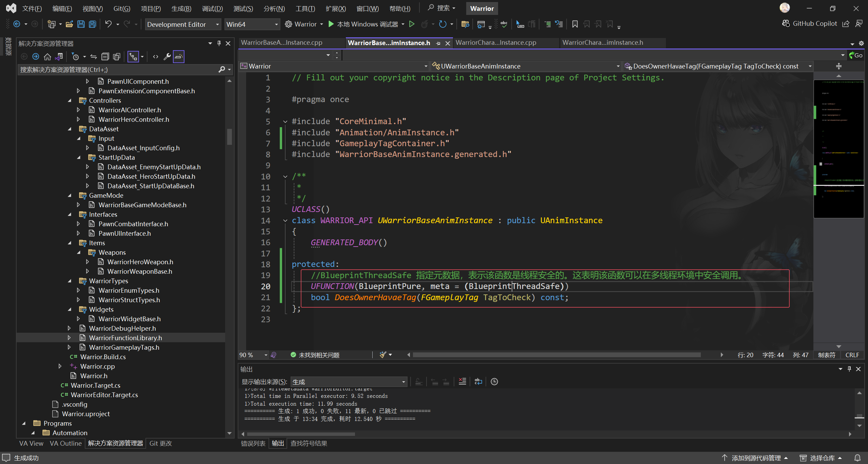Viewport: 868px width, 464px height.
Task: Open Solution Explorer properties wrench icon
Action: point(167,57)
